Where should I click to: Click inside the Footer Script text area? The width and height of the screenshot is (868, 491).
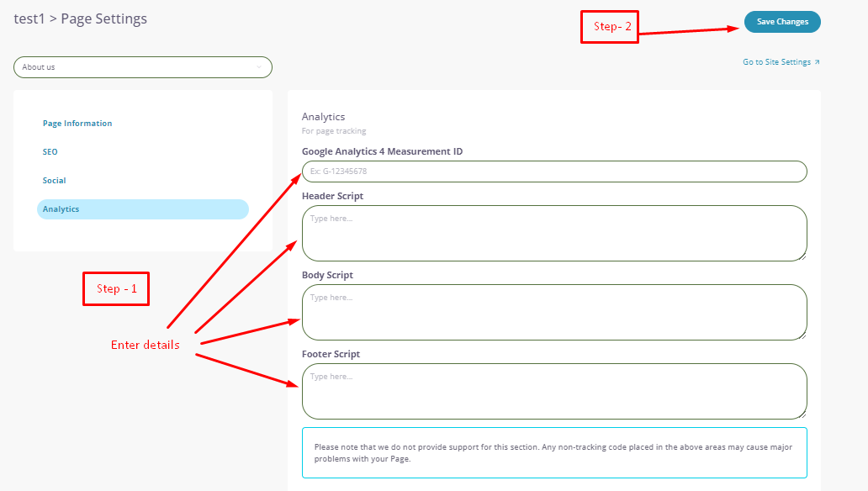click(553, 391)
